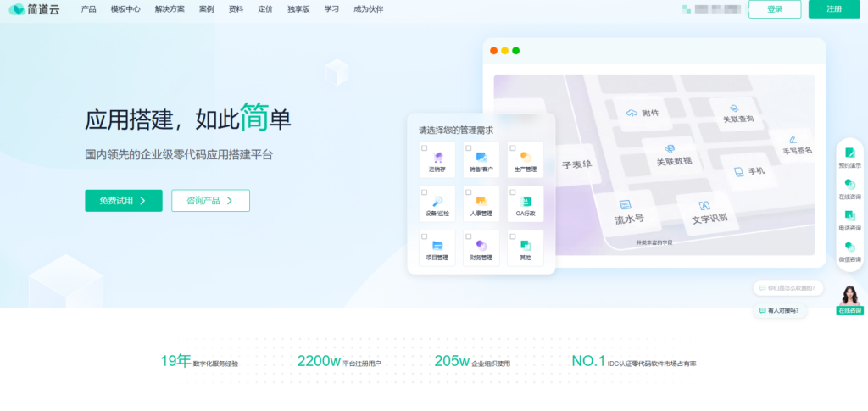The width and height of the screenshot is (868, 411).
Task: Check the 其他 checkbox
Action: click(513, 236)
